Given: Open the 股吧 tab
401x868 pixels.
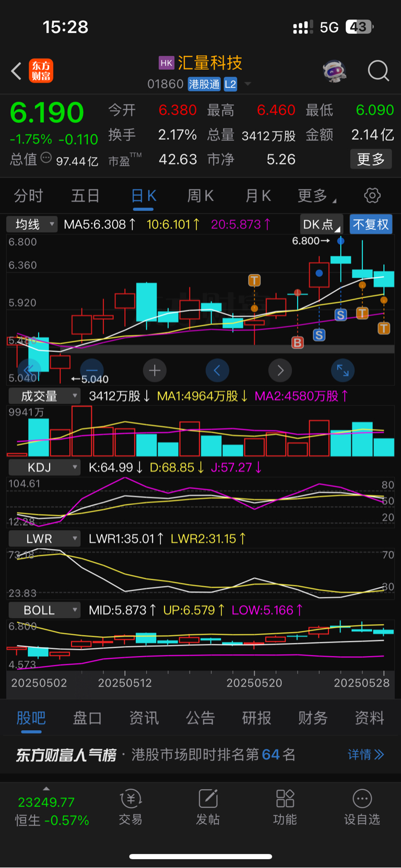Looking at the screenshot, I should 31,718.
